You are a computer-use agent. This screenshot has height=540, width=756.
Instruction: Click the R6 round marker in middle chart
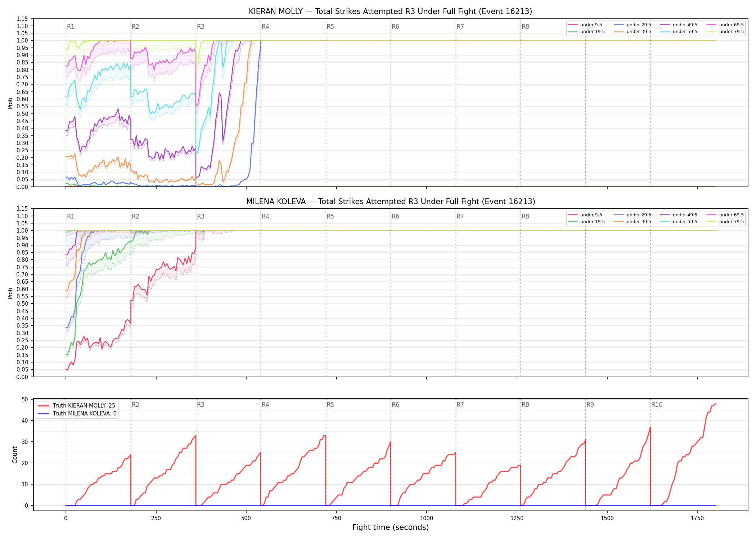pyautogui.click(x=395, y=216)
